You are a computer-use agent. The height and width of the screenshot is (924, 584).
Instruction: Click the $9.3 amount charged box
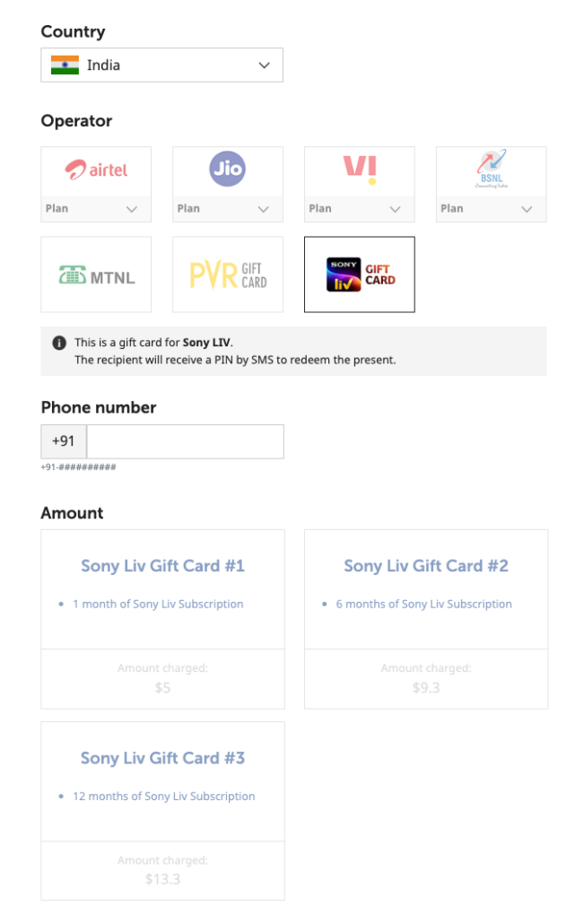(426, 679)
